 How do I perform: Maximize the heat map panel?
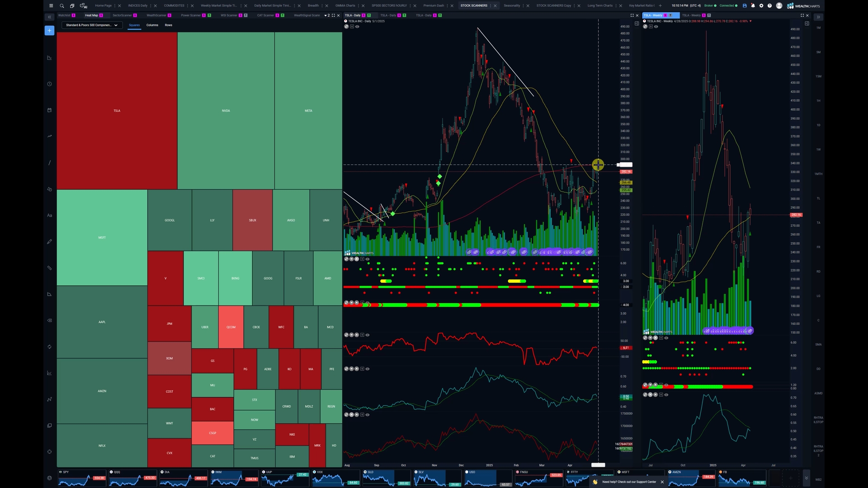click(334, 15)
